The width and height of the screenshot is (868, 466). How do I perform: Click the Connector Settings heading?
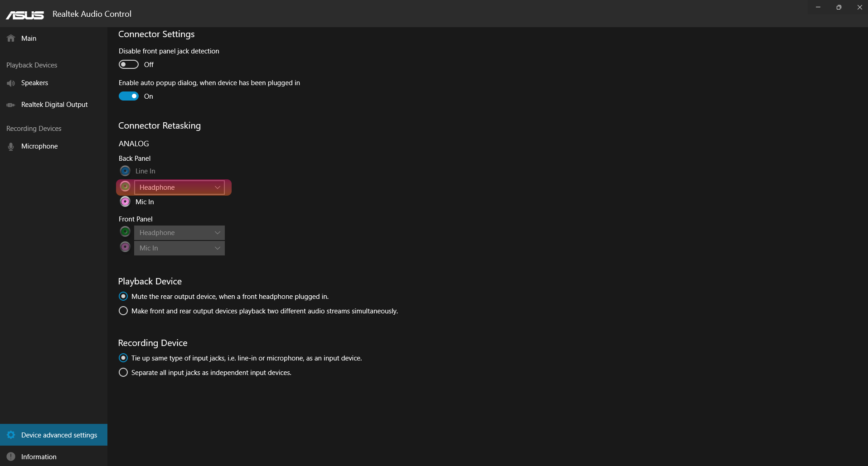coord(156,34)
